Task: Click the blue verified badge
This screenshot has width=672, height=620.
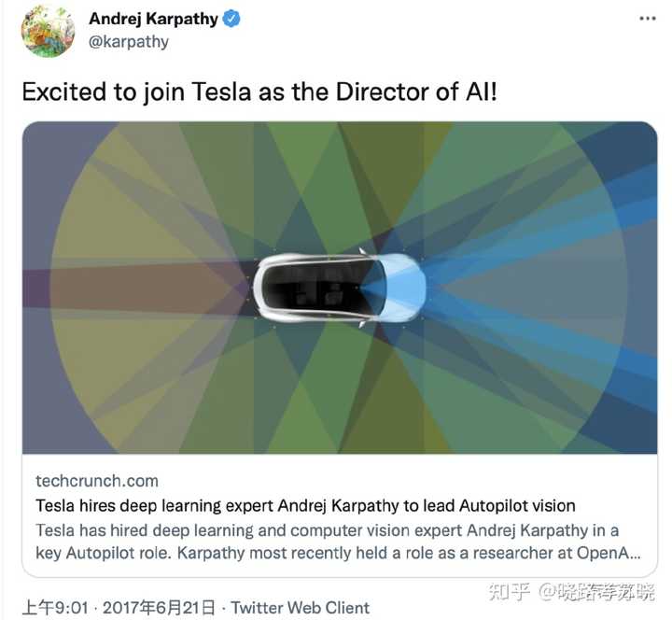Action: (231, 19)
